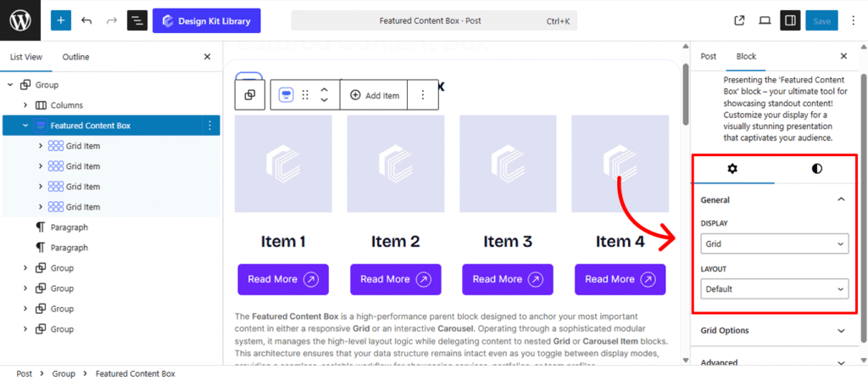Open the Design Kit Library
Image resolution: width=868 pixels, height=381 pixels.
206,20
